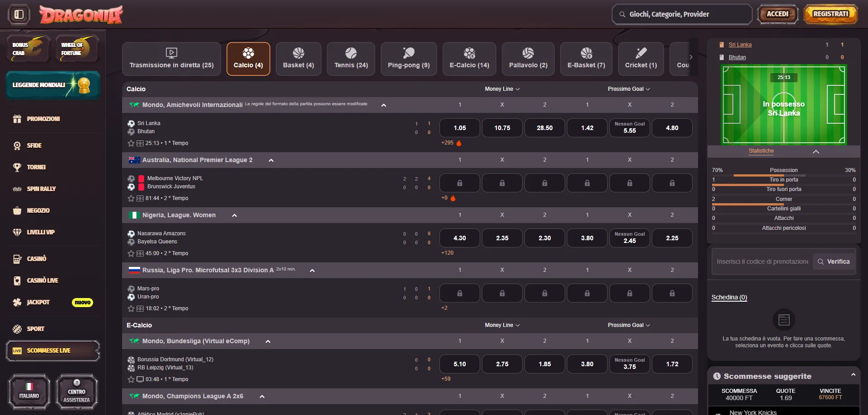
Task: Open field view for Mars-pro match
Action: [x=140, y=308]
